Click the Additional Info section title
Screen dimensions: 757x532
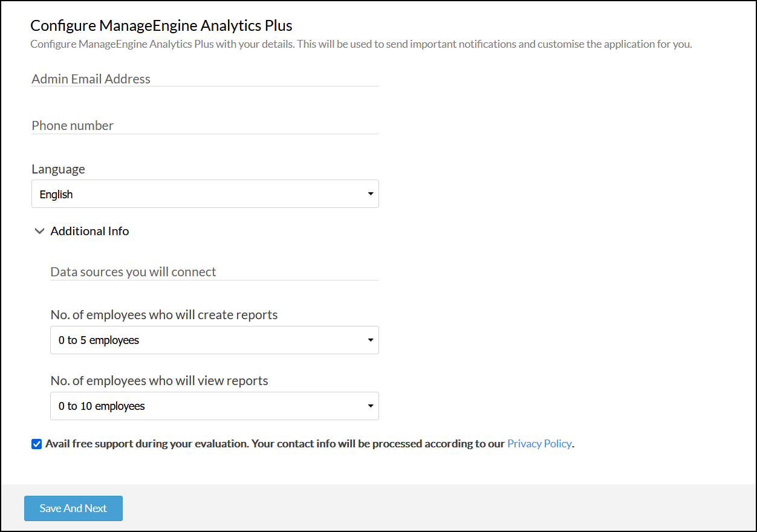89,231
